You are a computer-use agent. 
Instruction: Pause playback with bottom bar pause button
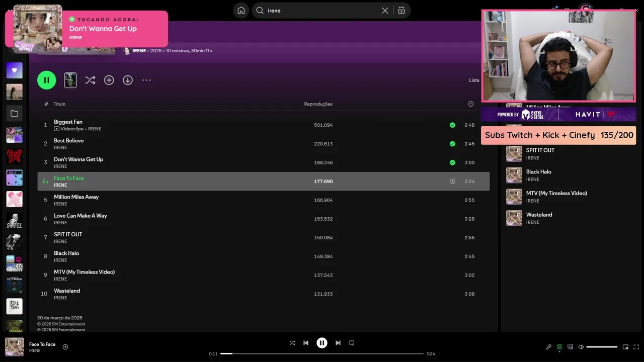coord(322,343)
